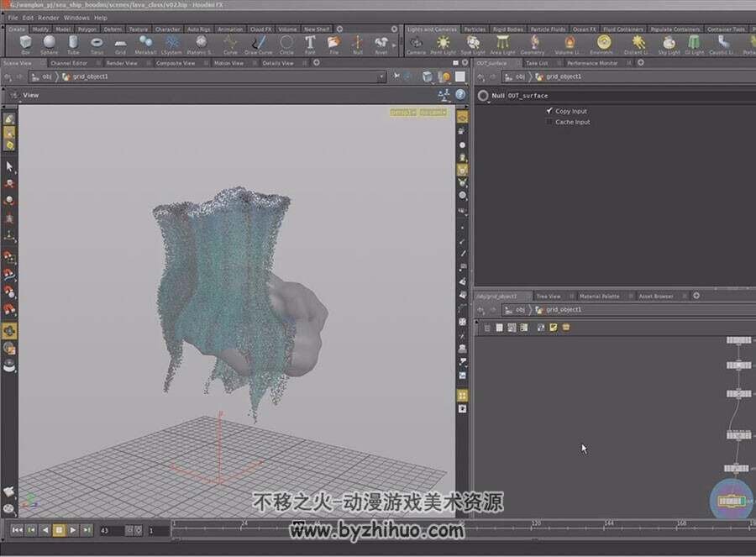Click the current frame number field

click(x=112, y=530)
